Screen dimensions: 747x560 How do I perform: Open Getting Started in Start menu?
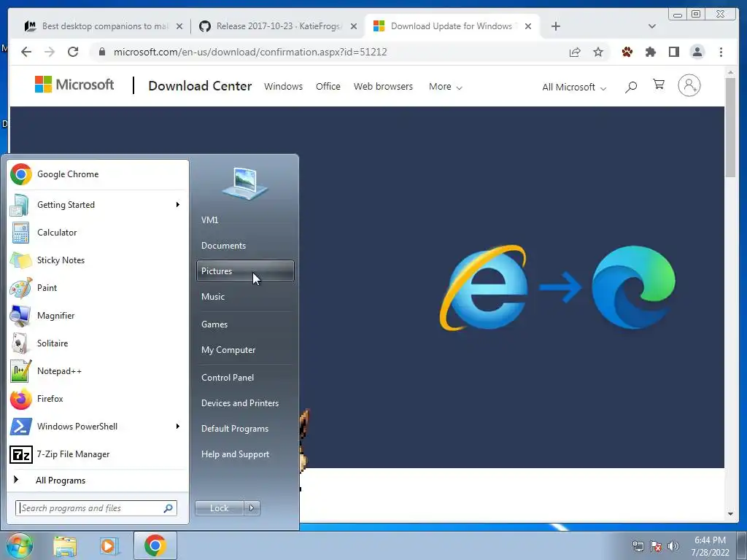tap(98, 205)
